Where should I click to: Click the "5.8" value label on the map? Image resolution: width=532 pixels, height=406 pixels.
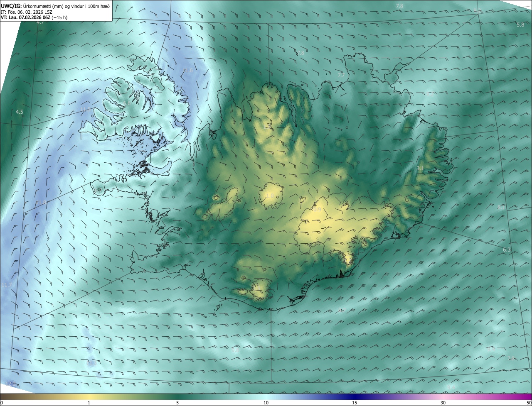[x=520, y=25]
